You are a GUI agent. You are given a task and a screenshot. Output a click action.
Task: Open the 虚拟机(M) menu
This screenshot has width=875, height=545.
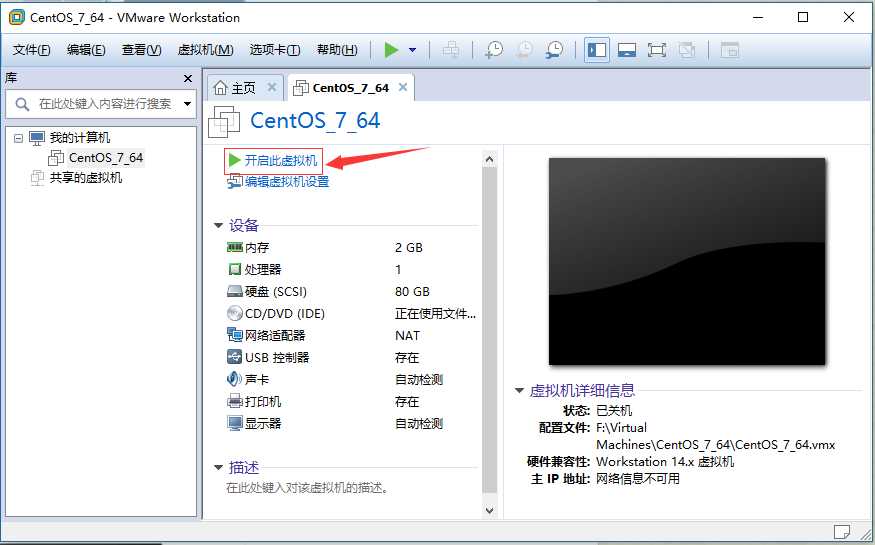tap(205, 50)
